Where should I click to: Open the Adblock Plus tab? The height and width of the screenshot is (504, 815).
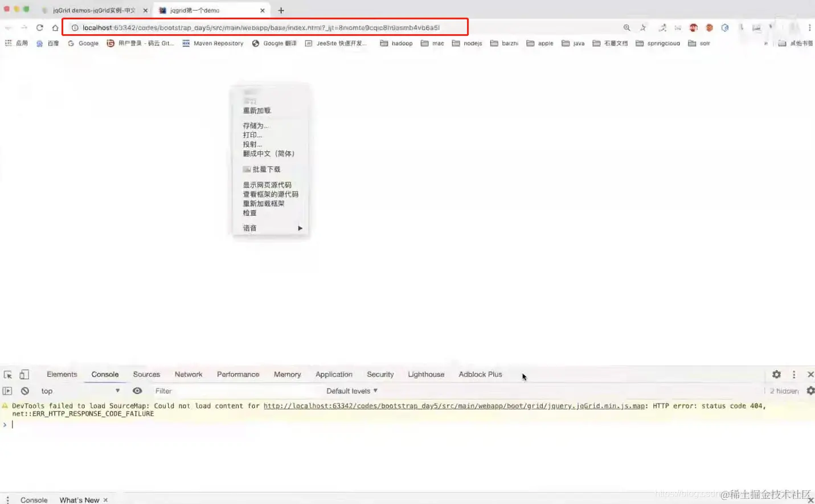click(480, 374)
